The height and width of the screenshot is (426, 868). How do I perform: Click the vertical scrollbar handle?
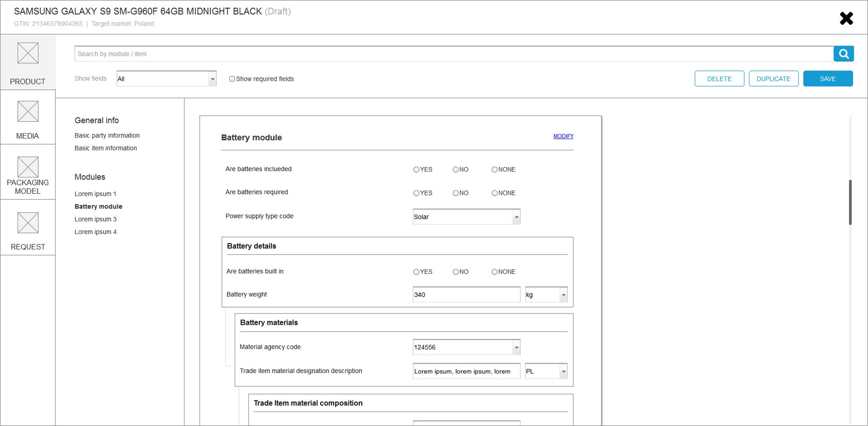[850, 202]
